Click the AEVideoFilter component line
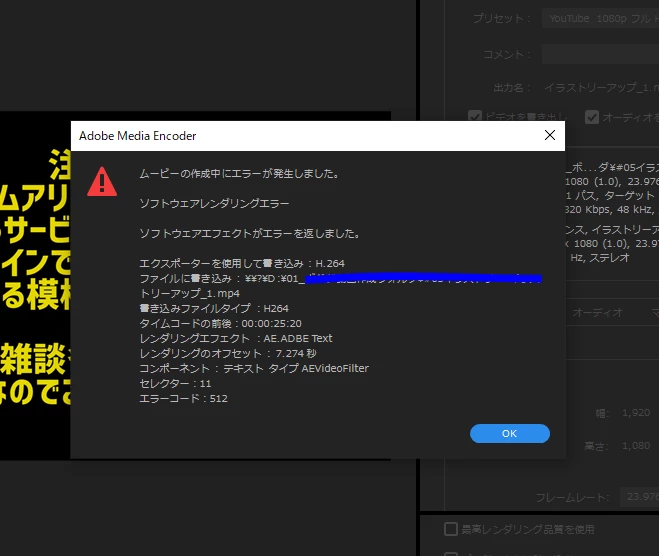 tap(254, 368)
